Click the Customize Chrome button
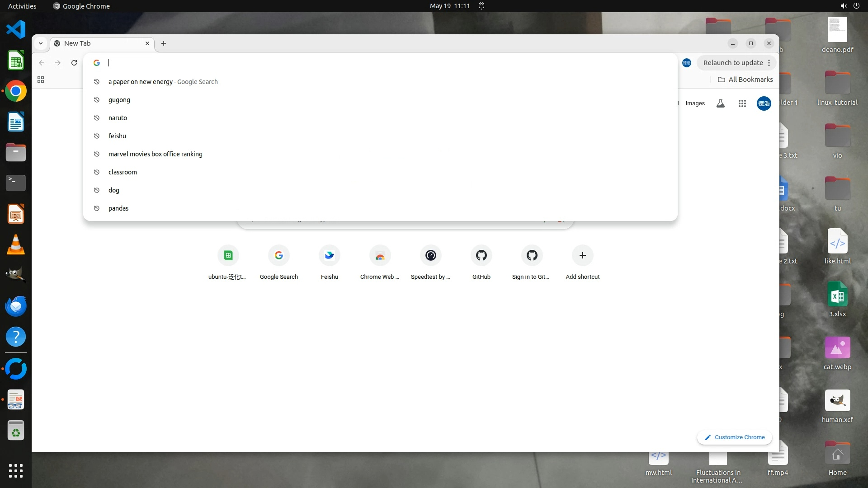The height and width of the screenshot is (488, 868). click(734, 437)
